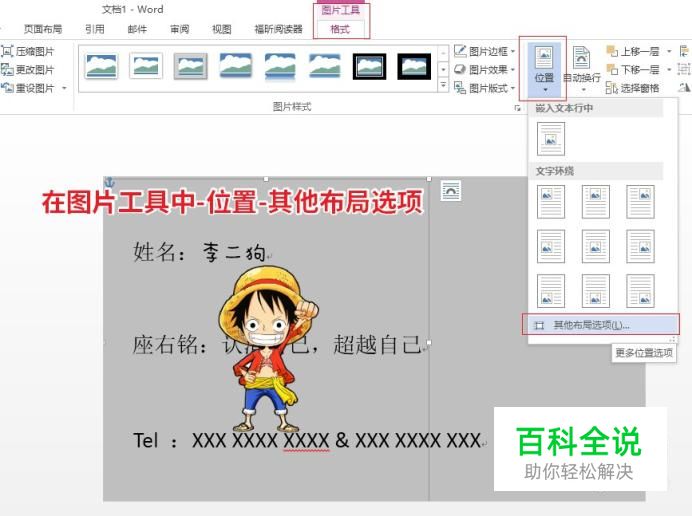Apply the second white-framed picture style

click(146, 66)
